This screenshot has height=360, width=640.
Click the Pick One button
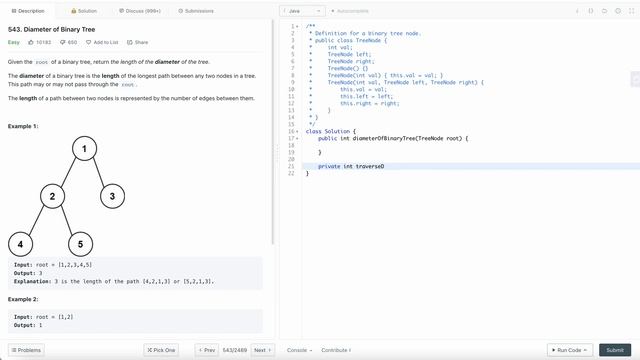pyautogui.click(x=161, y=350)
